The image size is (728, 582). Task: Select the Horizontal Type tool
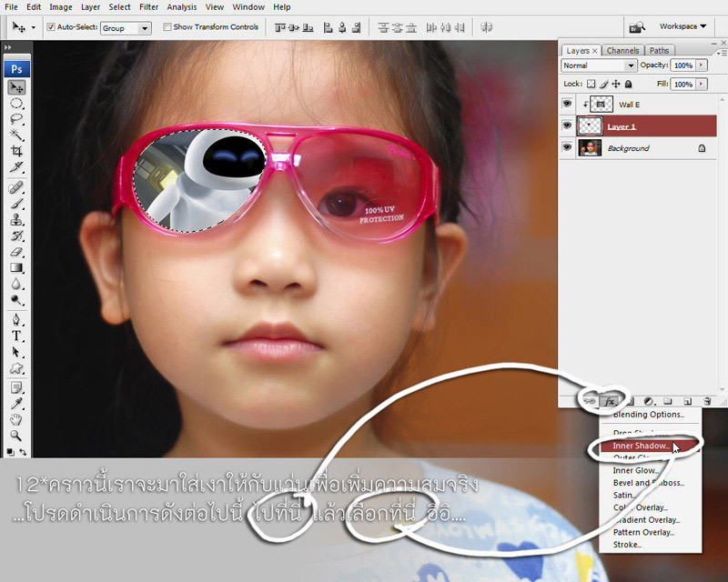(16, 336)
